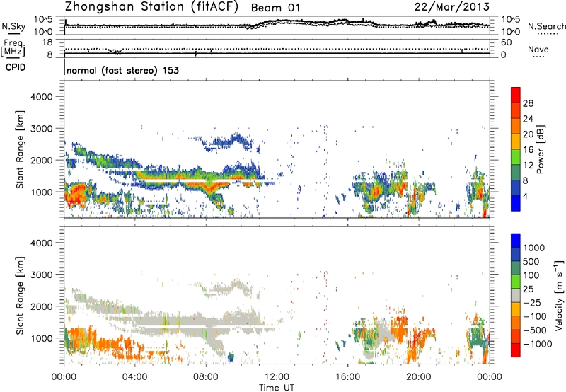This screenshot has height=392, width=566.
Task: Click the velocity panel 'Slant Range [km]' label
Action: click(x=20, y=296)
